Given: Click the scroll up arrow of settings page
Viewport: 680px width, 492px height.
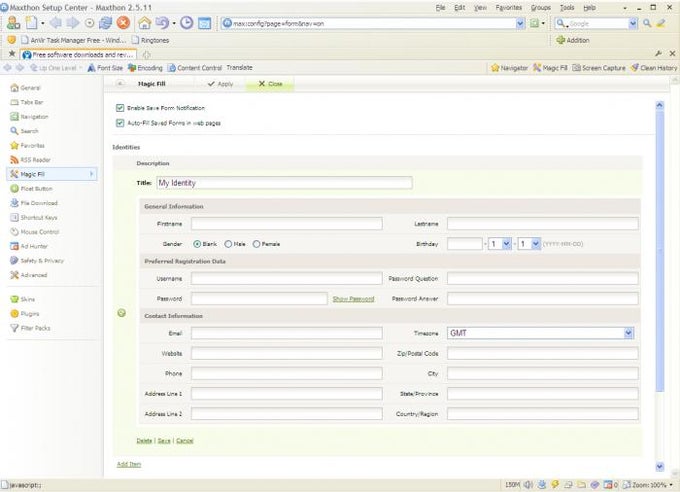Looking at the screenshot, I should click(x=660, y=105).
